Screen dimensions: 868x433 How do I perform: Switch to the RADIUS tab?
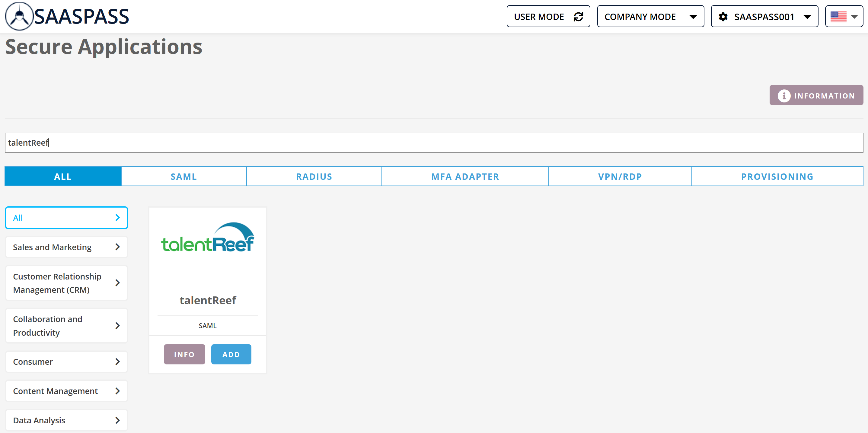tap(314, 176)
